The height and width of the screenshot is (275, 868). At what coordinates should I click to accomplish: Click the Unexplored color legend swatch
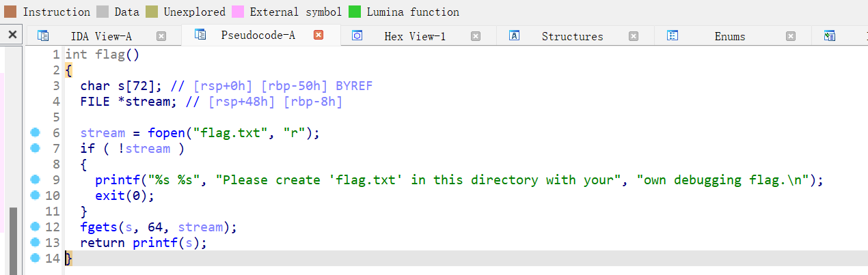[152, 12]
